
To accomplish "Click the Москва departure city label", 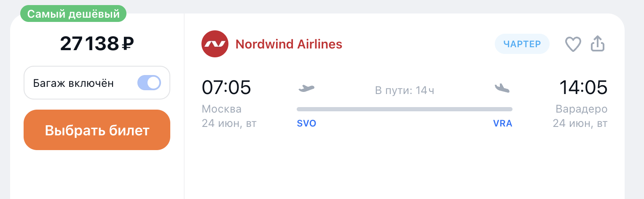I will (222, 109).
